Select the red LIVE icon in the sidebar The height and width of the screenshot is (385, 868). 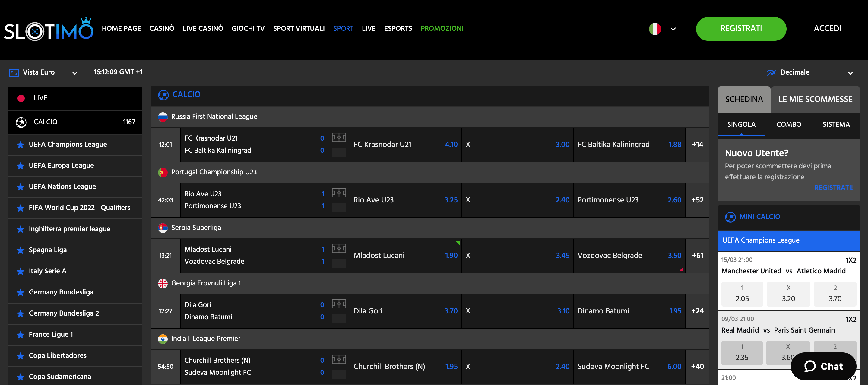pyautogui.click(x=21, y=98)
